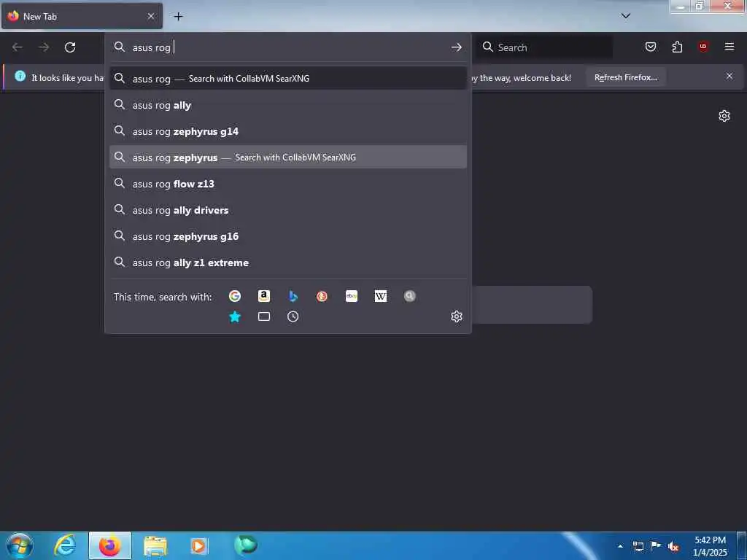Open the Firefox hamburger application menu
This screenshot has width=747, height=560.
(729, 47)
